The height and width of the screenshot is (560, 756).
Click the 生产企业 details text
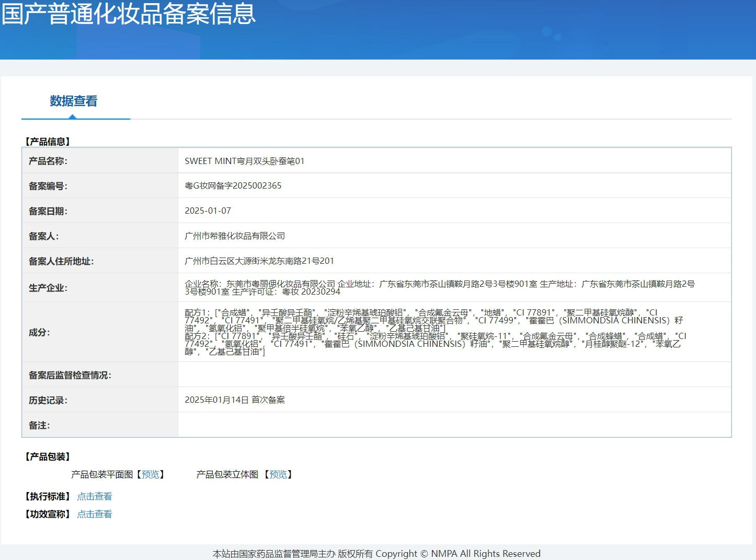(x=439, y=287)
